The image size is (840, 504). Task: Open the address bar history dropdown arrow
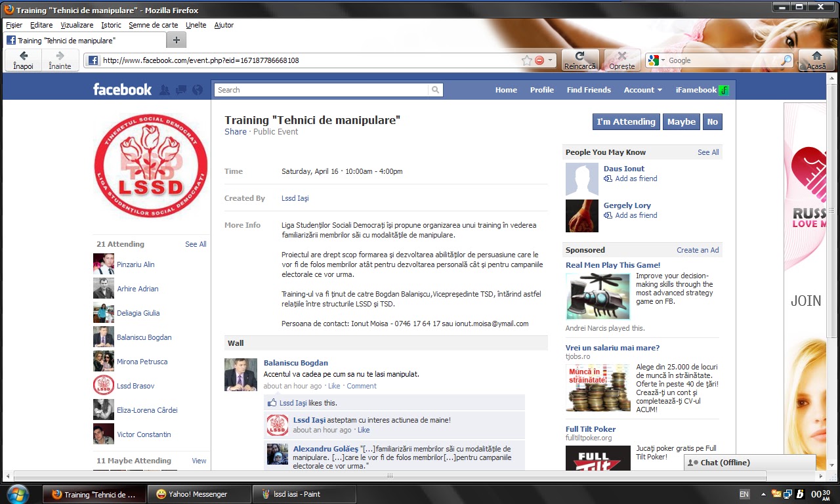tap(551, 60)
